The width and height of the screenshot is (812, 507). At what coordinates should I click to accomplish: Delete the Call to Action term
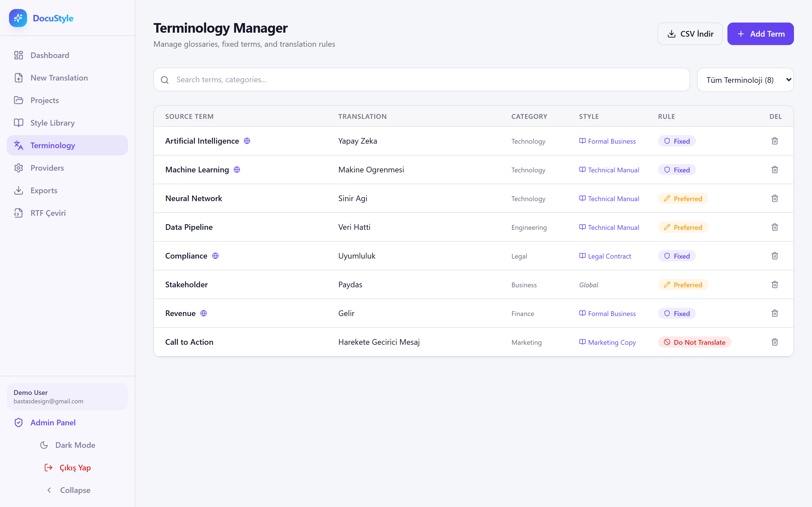click(x=775, y=342)
